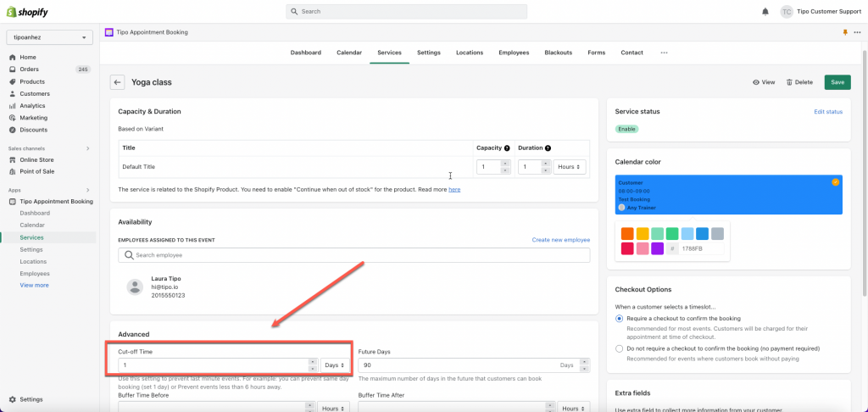Click the Duration help question icon

pos(548,148)
